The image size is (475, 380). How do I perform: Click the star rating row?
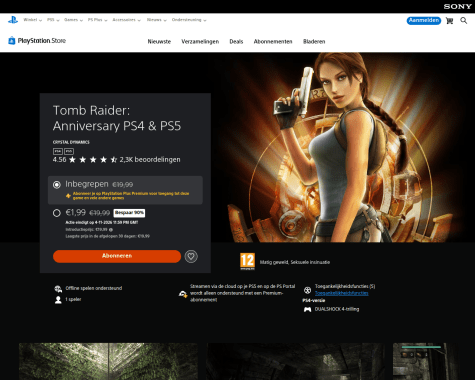(93, 160)
